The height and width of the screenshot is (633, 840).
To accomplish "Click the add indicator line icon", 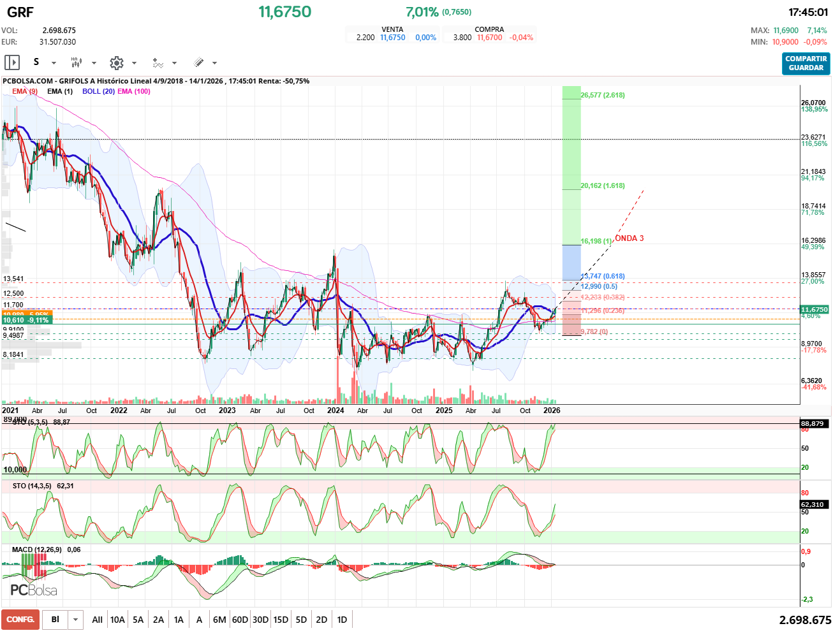I will (158, 62).
